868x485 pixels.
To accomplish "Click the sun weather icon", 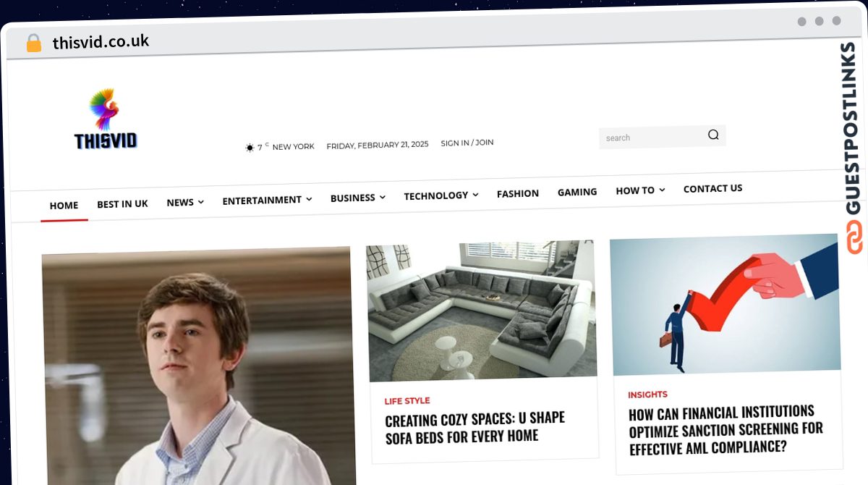I will tap(250, 148).
